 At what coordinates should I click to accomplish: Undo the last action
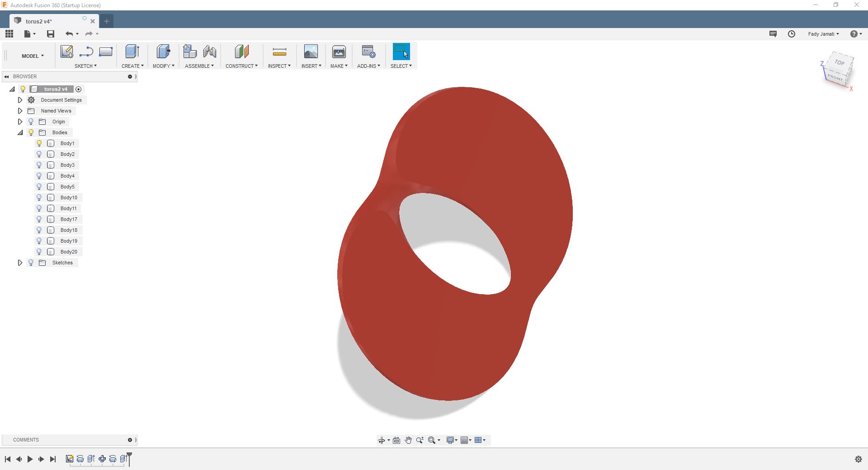[69, 34]
